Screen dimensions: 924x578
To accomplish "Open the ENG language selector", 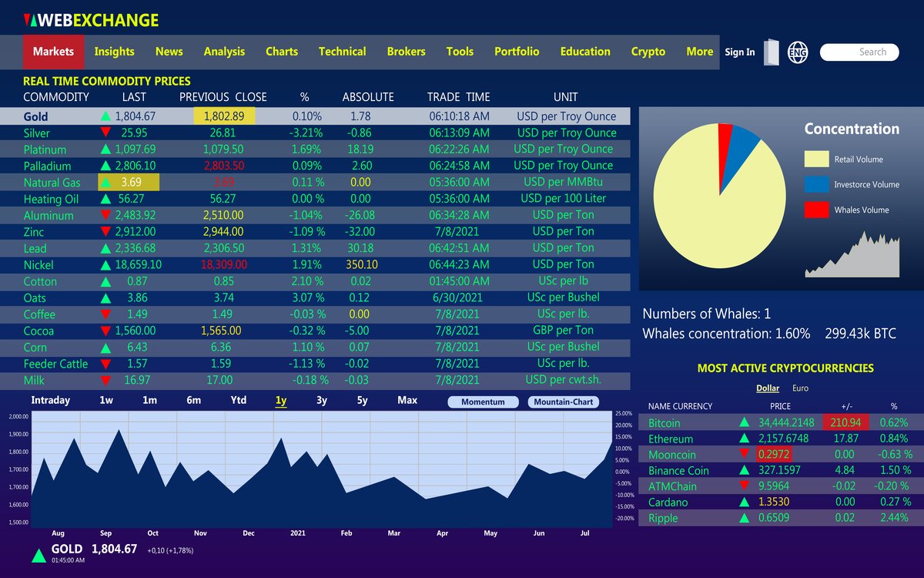I will [798, 52].
